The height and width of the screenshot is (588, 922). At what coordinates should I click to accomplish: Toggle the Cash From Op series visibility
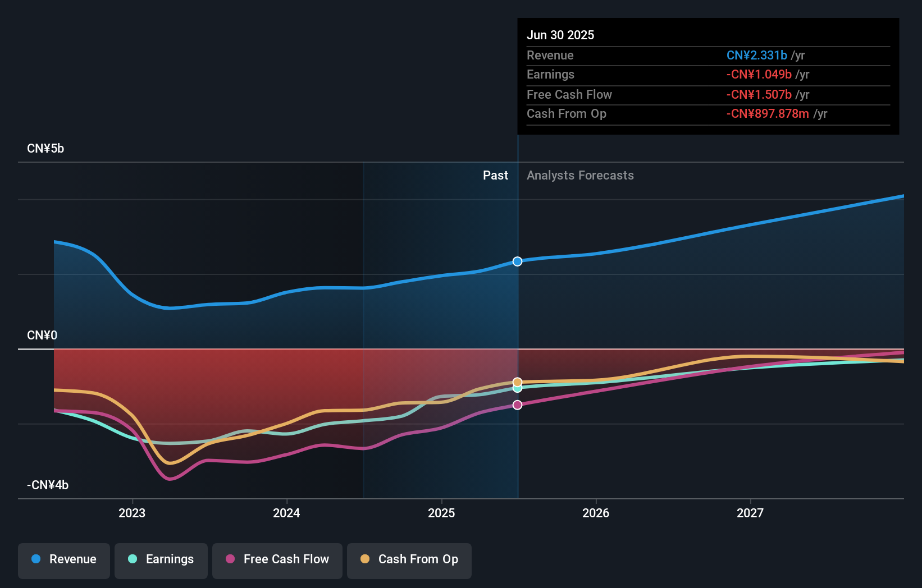click(x=409, y=559)
